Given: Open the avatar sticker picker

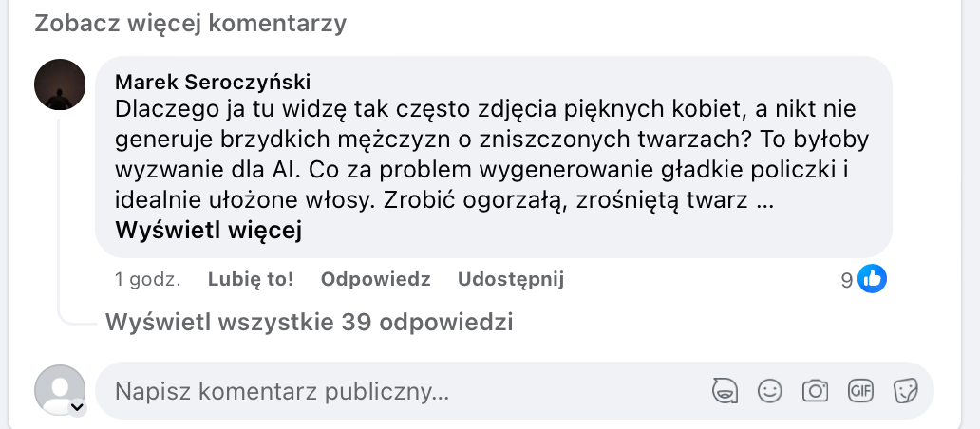Looking at the screenshot, I should pyautogui.click(x=726, y=390).
